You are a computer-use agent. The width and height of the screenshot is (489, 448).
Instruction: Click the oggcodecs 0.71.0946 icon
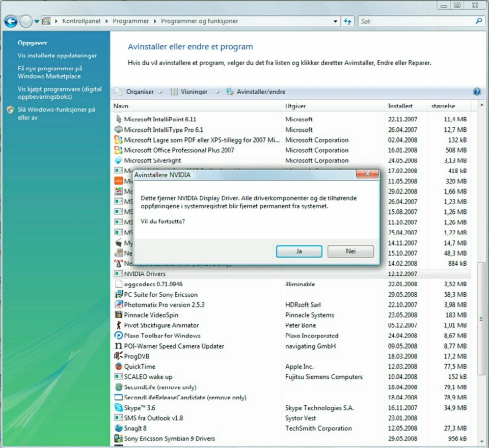(119, 284)
